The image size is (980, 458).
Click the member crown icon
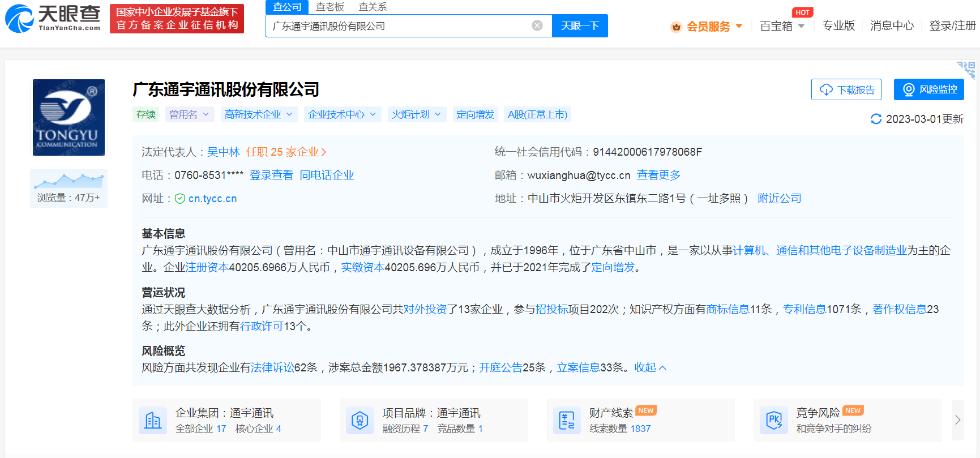point(676,27)
